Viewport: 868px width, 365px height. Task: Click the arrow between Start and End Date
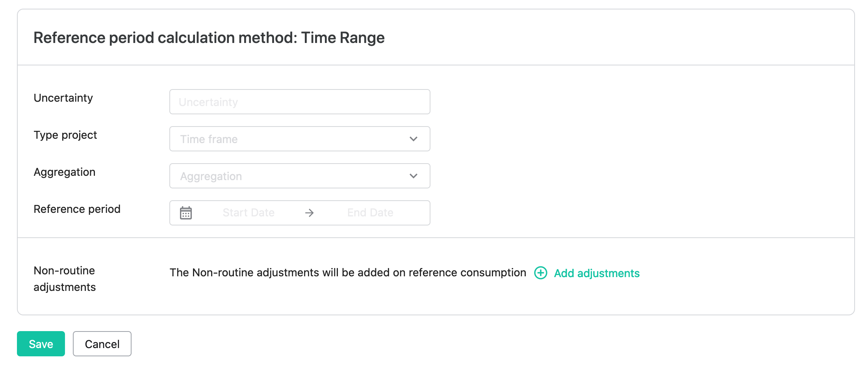pyautogui.click(x=310, y=213)
